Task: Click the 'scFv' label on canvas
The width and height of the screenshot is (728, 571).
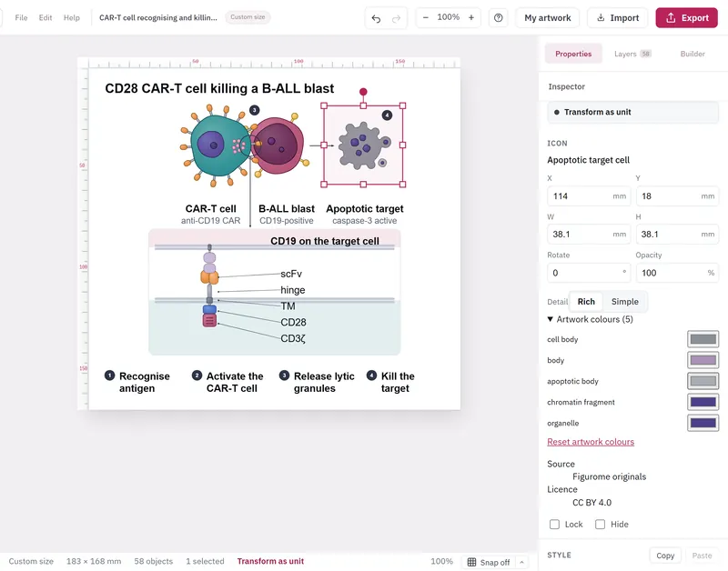Action: [291, 274]
